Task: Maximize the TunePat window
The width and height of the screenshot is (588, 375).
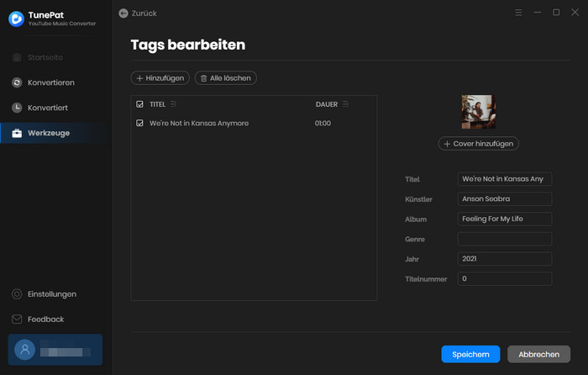Action: (x=556, y=13)
